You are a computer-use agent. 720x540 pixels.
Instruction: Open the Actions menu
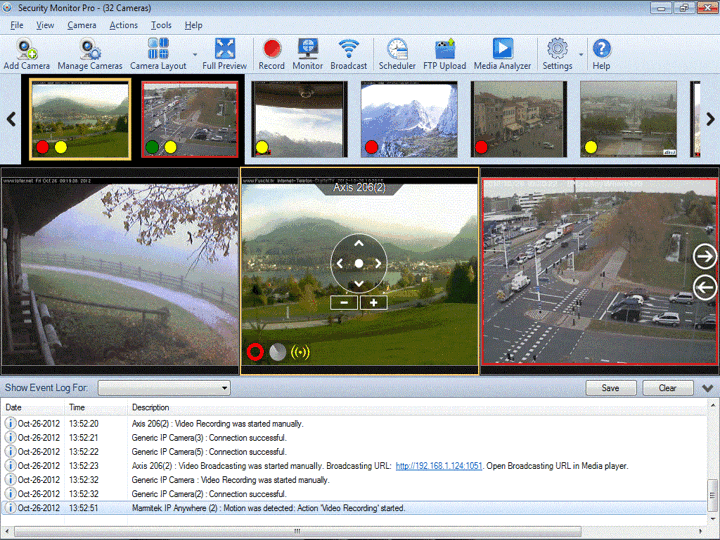click(124, 25)
